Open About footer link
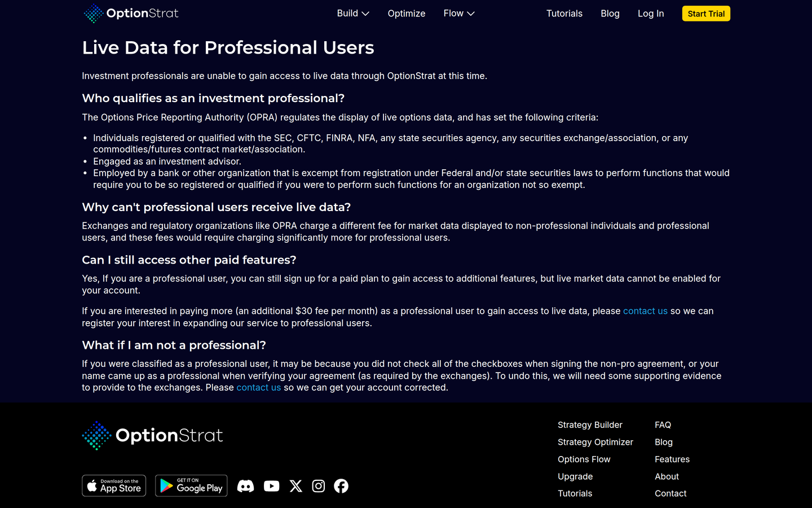The height and width of the screenshot is (508, 812). pos(667,476)
